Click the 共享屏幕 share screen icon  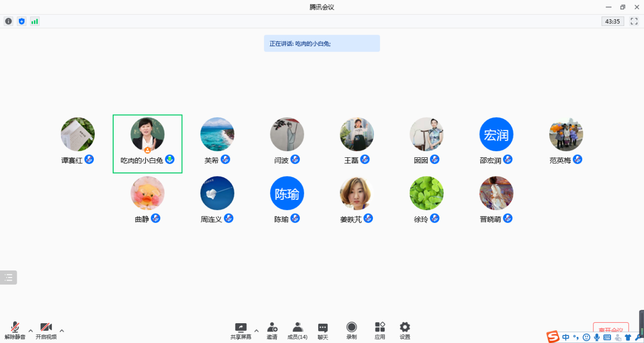click(241, 328)
